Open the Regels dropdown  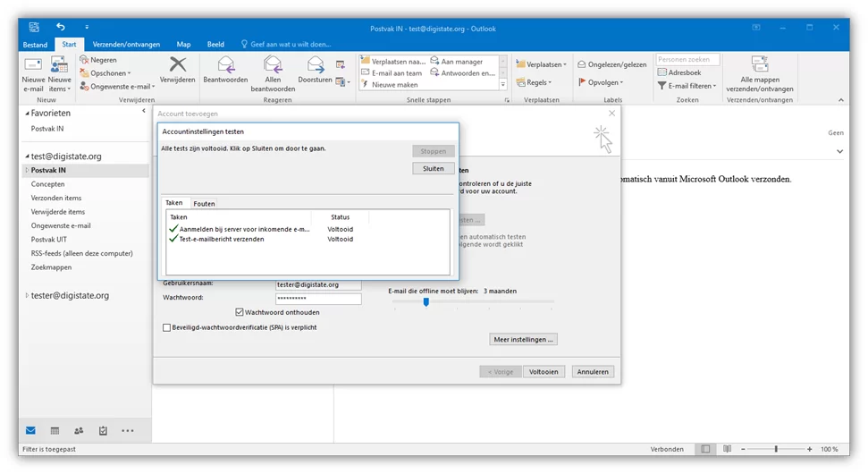[535, 82]
